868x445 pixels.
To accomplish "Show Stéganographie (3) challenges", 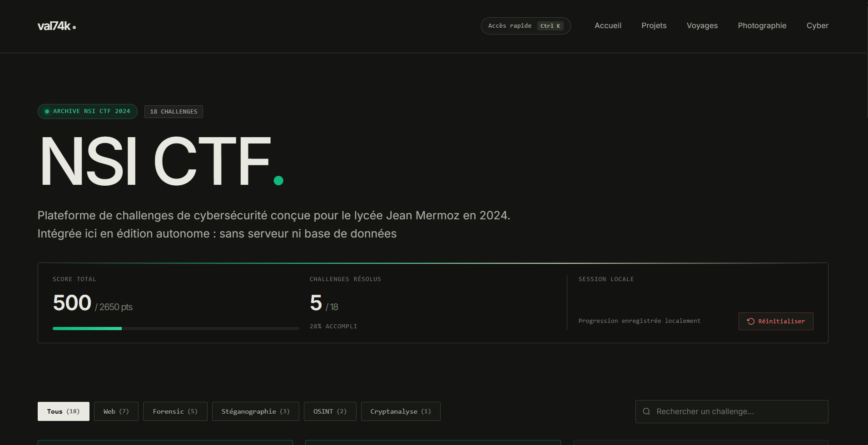I will click(x=255, y=411).
